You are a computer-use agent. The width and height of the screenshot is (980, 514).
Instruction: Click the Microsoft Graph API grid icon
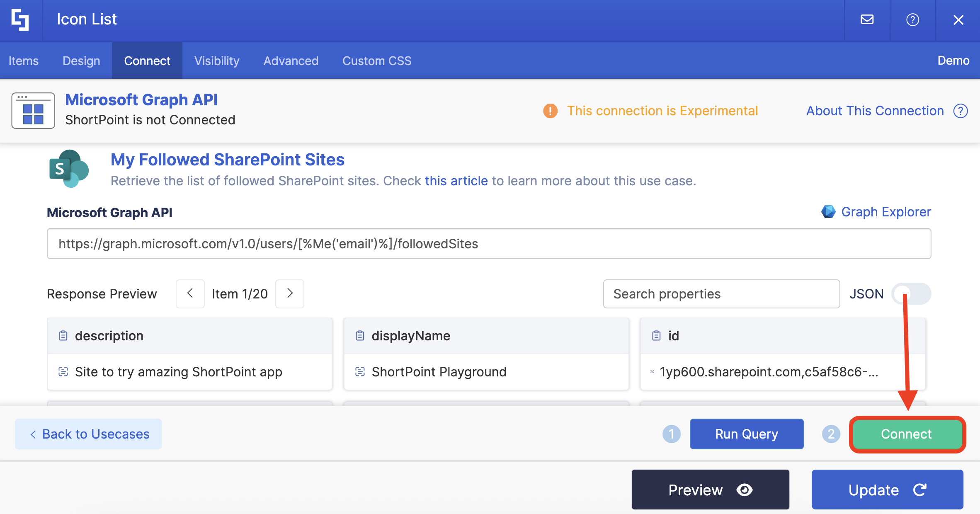[x=33, y=111]
